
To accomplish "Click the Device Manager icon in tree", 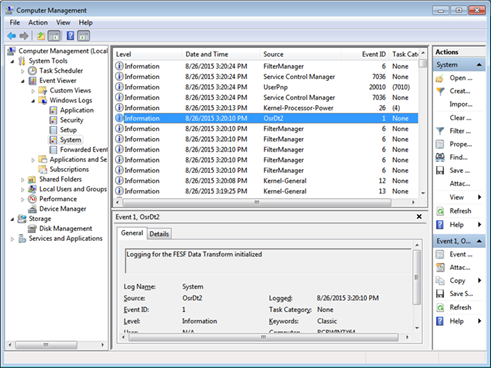I will click(32, 209).
